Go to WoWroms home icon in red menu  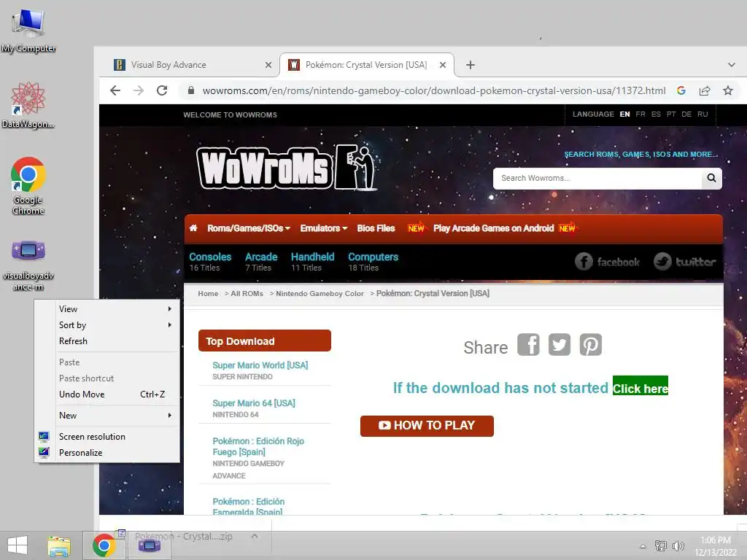click(193, 228)
